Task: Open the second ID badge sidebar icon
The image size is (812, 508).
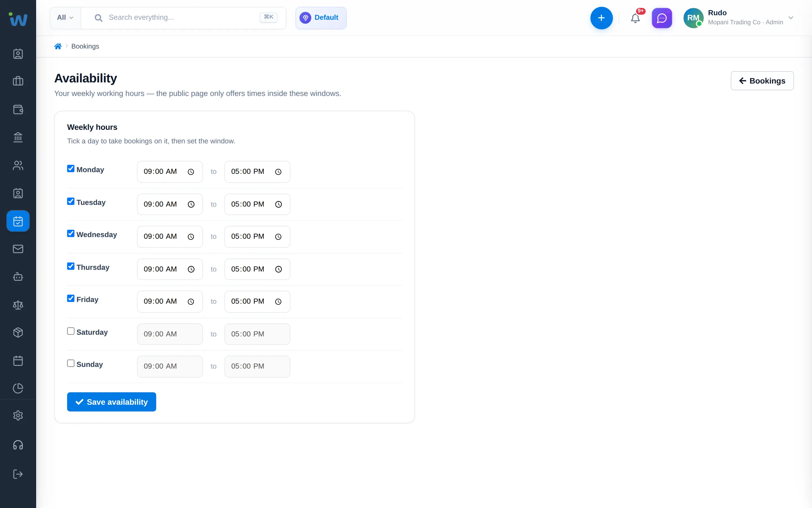Action: click(x=18, y=193)
